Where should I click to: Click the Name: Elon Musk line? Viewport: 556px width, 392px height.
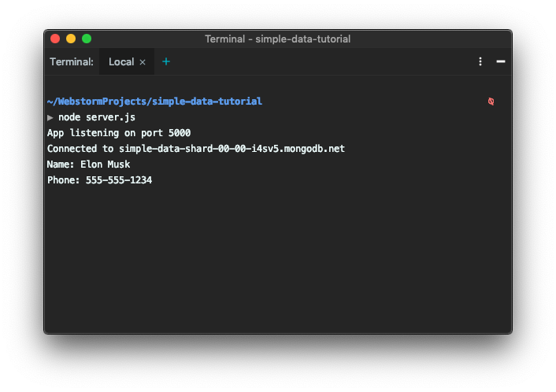tap(89, 165)
